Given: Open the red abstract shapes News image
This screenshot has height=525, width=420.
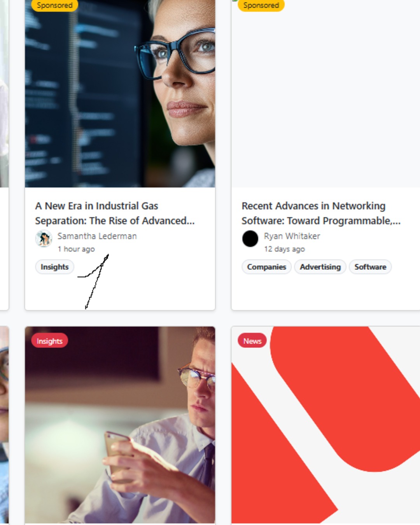Looking at the screenshot, I should [326, 425].
